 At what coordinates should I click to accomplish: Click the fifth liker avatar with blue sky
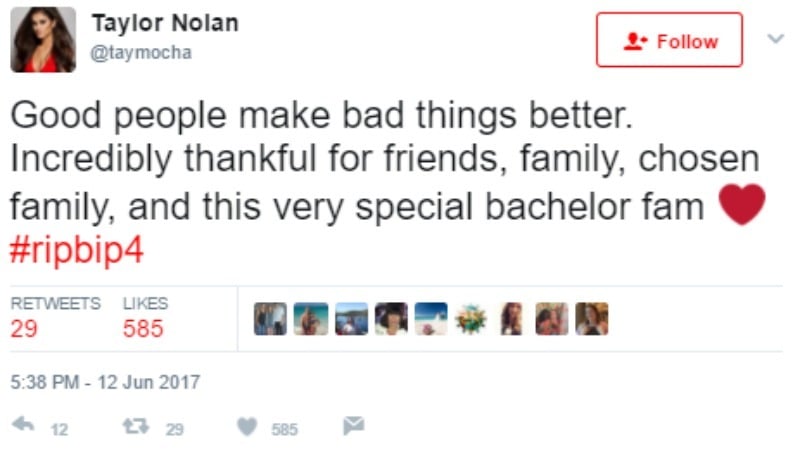pos(431,319)
